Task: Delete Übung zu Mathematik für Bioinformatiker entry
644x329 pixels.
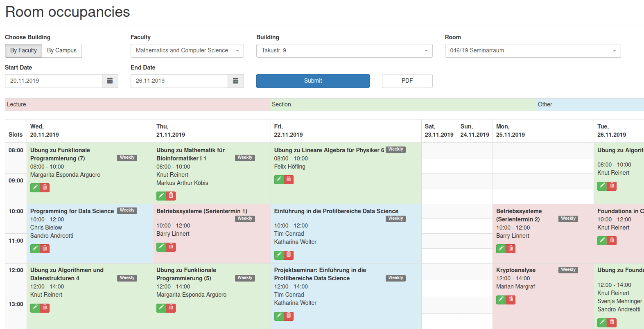Action: point(171,196)
